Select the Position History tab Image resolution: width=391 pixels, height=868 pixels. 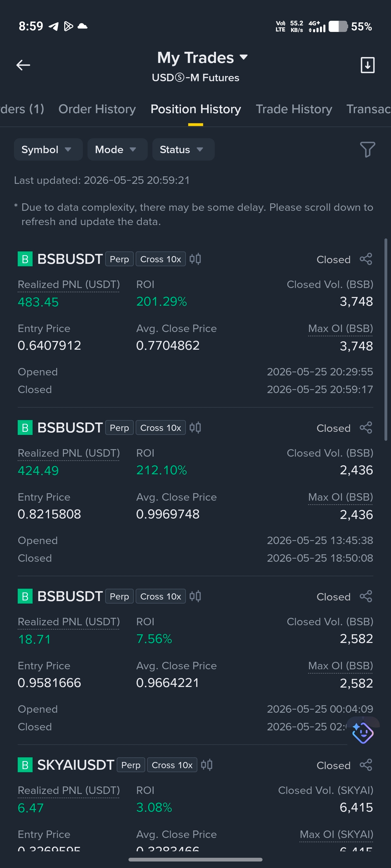(196, 109)
